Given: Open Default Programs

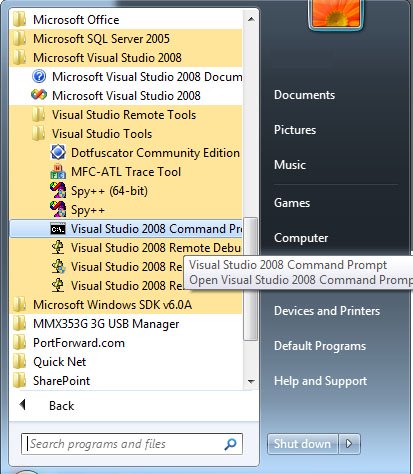Looking at the screenshot, I should (320, 346).
